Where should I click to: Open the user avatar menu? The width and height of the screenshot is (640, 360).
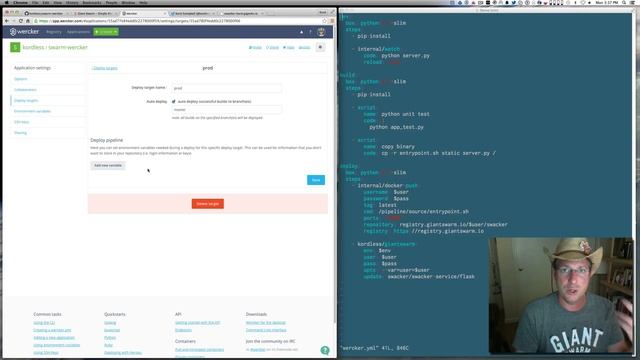tap(321, 32)
